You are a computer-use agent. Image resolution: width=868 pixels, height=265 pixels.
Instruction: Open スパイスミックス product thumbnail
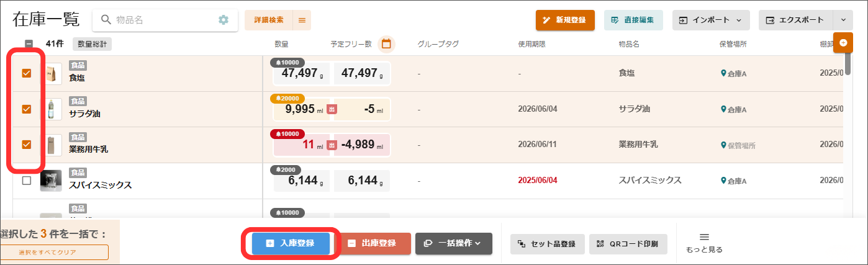[52, 181]
